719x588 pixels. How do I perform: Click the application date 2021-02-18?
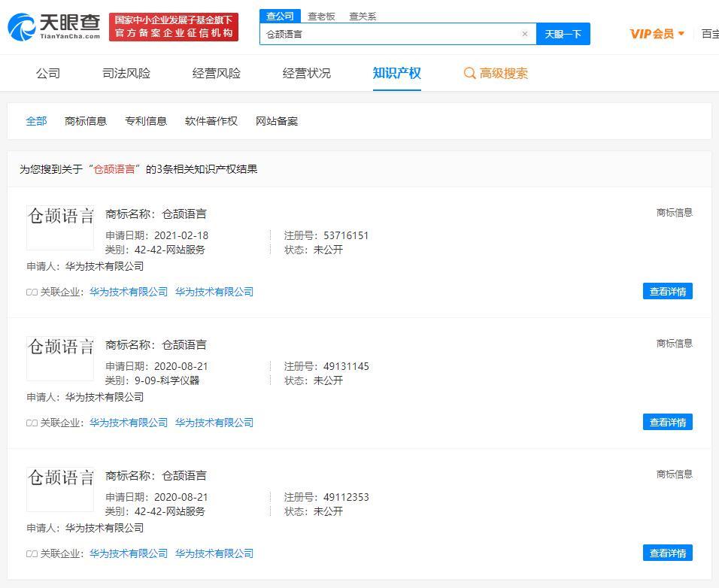pyautogui.click(x=181, y=235)
